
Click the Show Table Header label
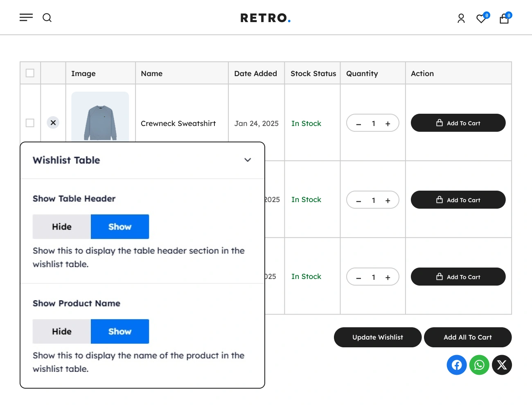pos(74,198)
